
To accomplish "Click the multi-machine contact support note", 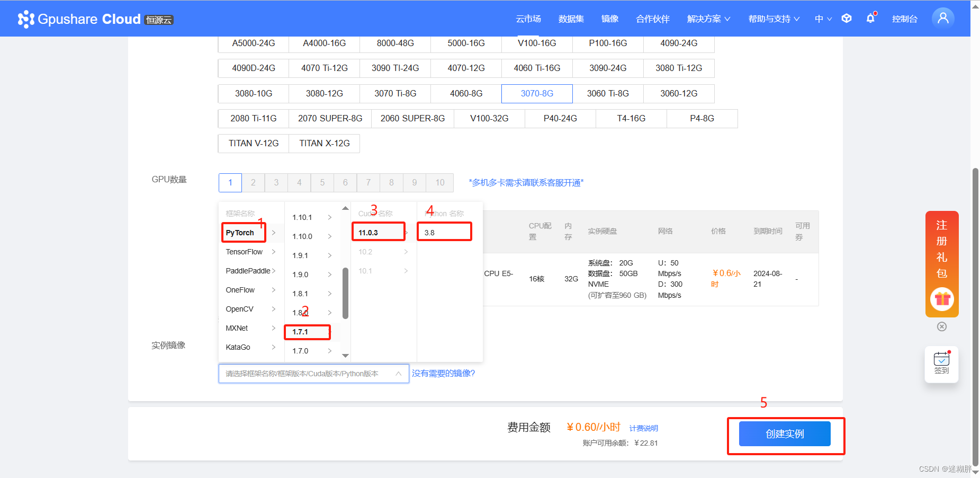I will [x=526, y=183].
